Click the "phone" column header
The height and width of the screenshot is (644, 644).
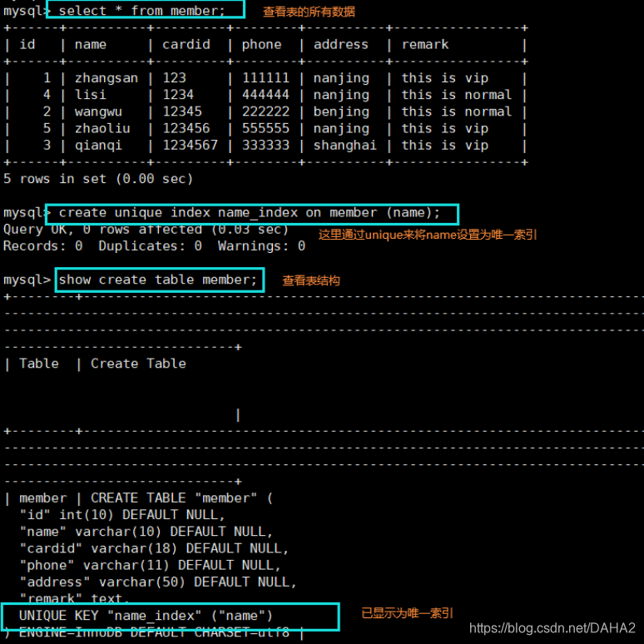(x=261, y=44)
